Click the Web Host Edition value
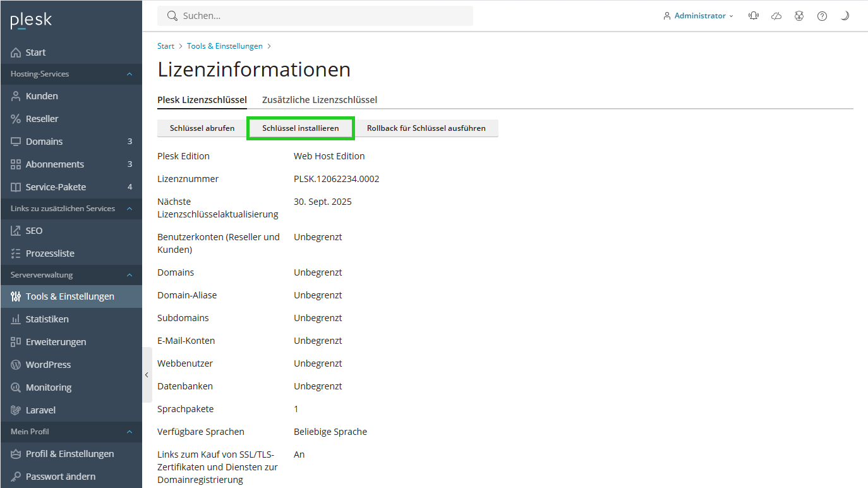 329,156
